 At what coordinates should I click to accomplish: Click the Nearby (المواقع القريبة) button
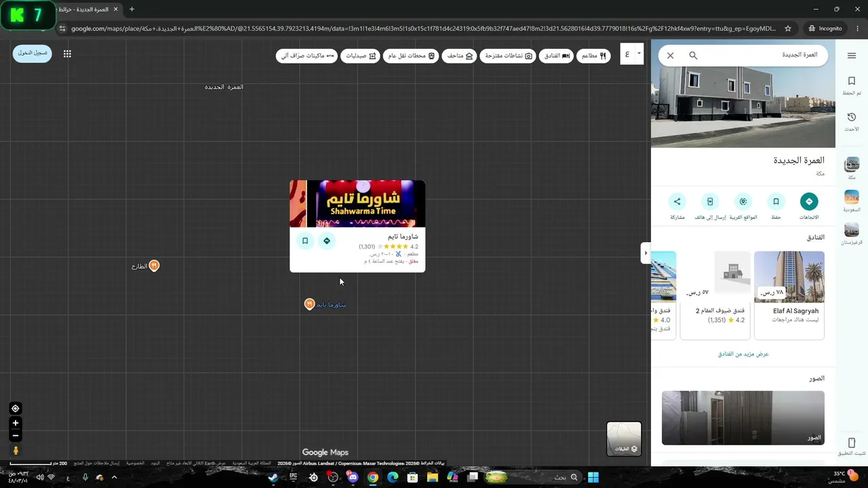[x=743, y=207]
